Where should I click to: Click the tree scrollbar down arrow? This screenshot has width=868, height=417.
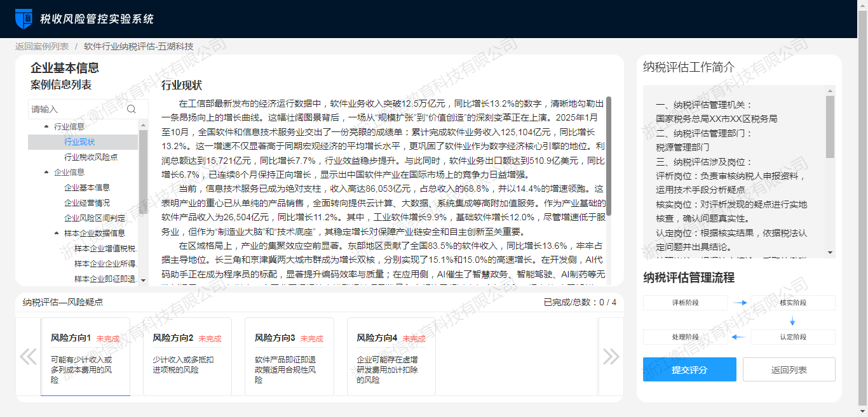[143, 280]
